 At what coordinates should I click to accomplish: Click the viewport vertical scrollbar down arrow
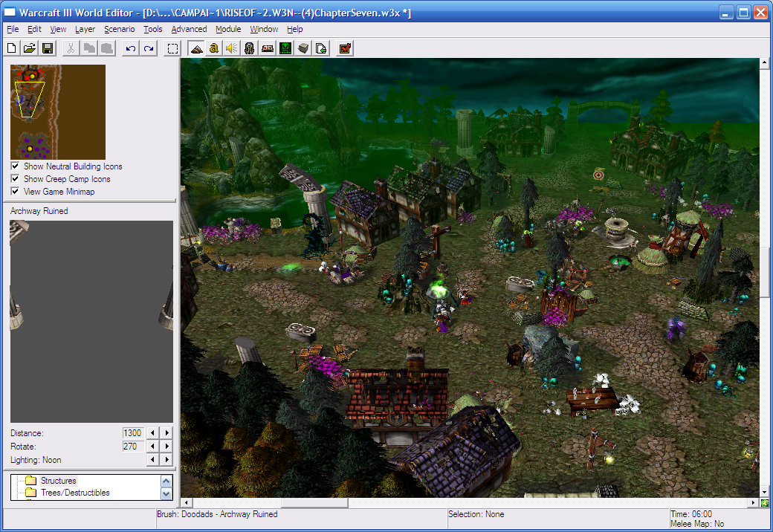764,492
